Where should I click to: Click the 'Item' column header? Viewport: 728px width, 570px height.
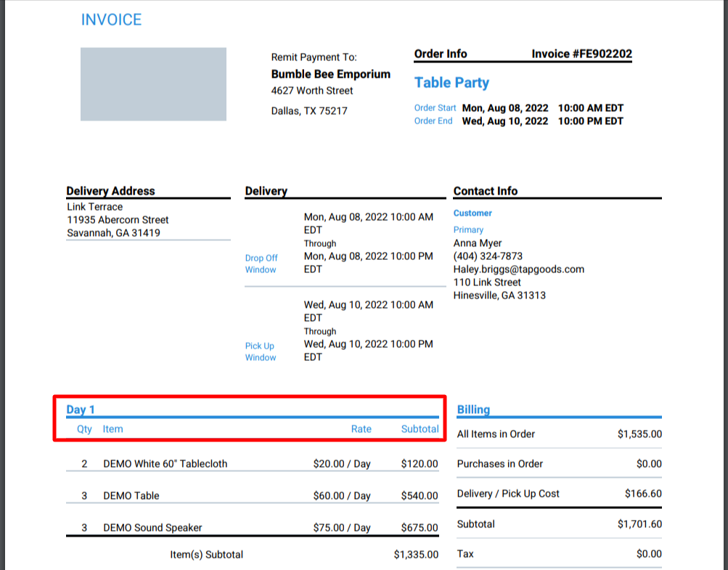click(x=113, y=429)
